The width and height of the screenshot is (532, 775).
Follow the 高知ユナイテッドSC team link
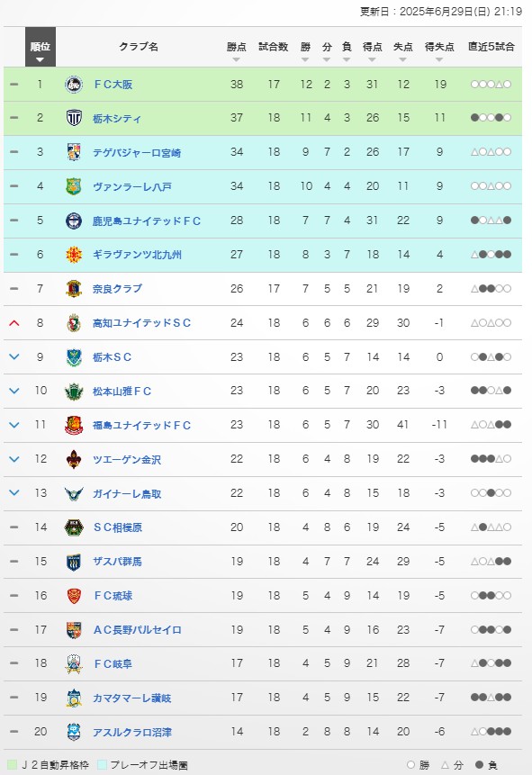(142, 323)
